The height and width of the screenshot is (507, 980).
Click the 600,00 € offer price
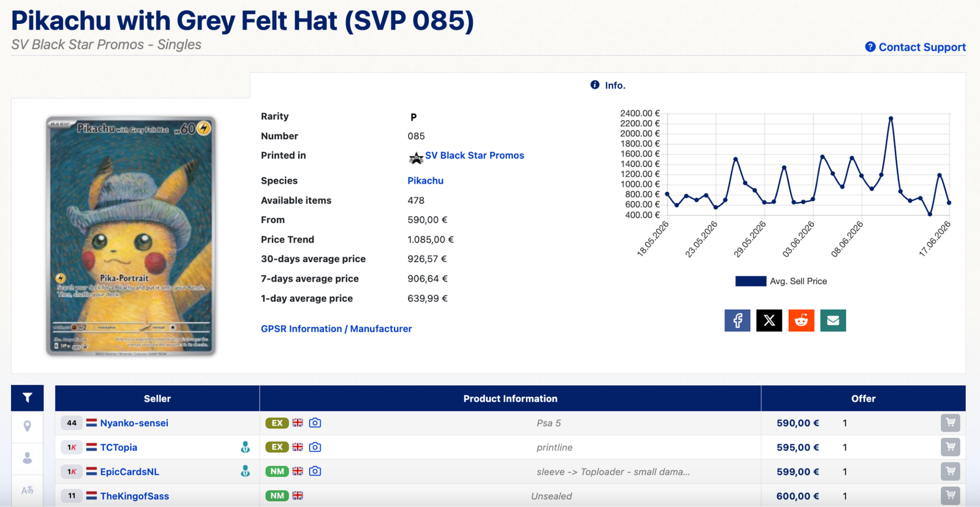(797, 496)
